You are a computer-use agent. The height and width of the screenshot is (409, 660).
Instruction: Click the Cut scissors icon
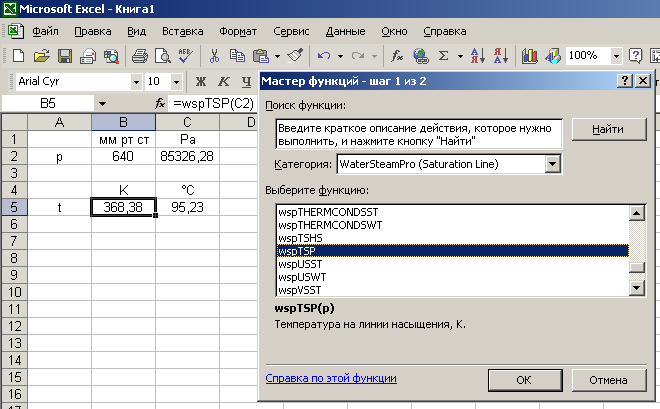pos(214,56)
